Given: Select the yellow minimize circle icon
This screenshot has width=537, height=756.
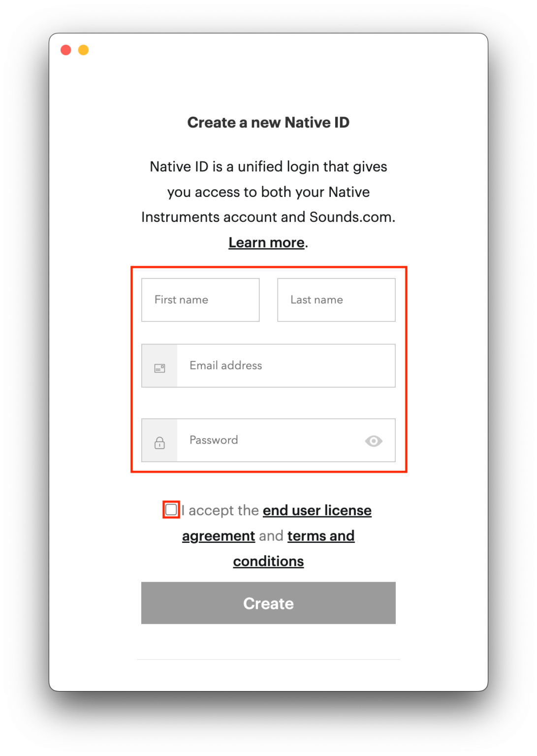Looking at the screenshot, I should pyautogui.click(x=83, y=50).
